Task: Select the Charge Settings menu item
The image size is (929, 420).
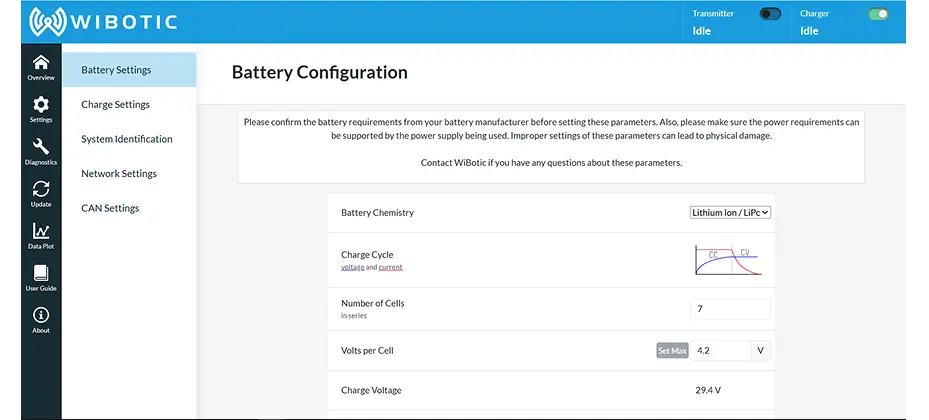Action: (x=115, y=105)
